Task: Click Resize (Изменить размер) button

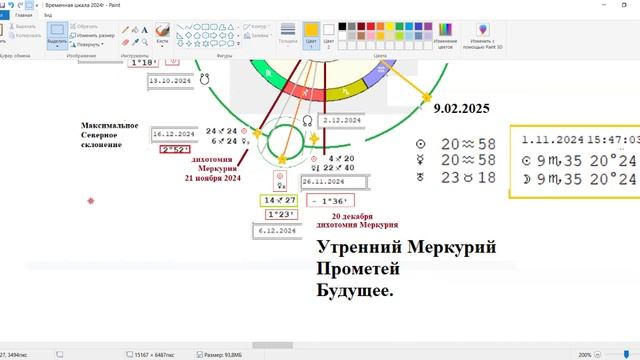Action: [x=92, y=36]
